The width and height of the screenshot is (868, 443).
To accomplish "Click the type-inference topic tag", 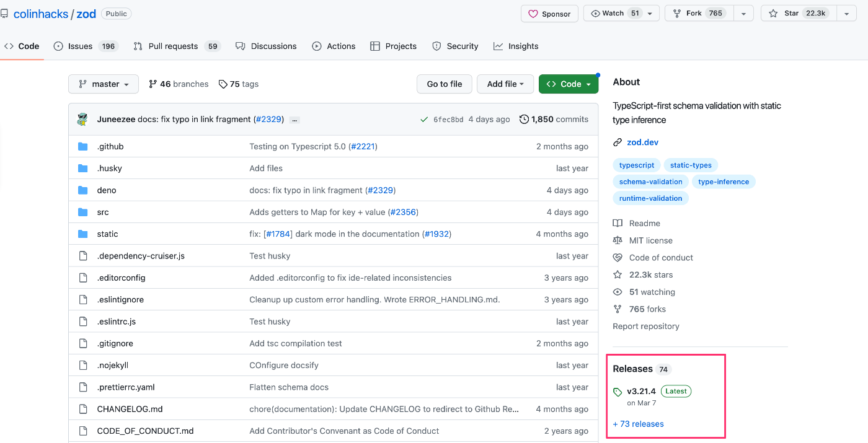I will [724, 182].
